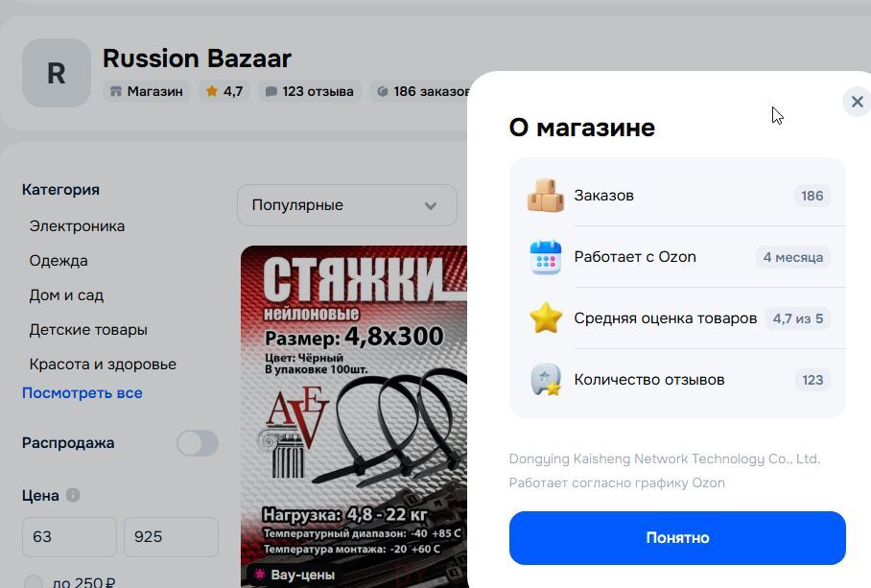
Task: Open the Красота и здоровье category
Action: (103, 365)
